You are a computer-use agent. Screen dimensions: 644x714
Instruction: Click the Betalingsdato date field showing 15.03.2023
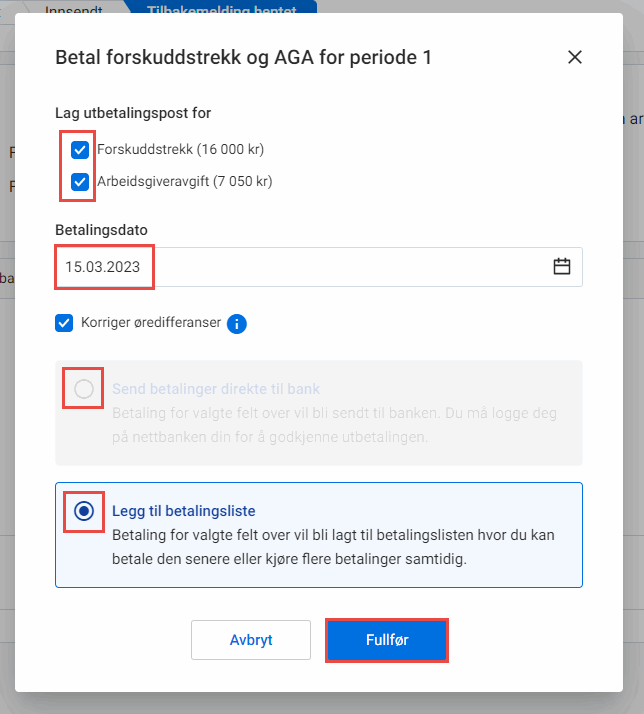coord(300,267)
